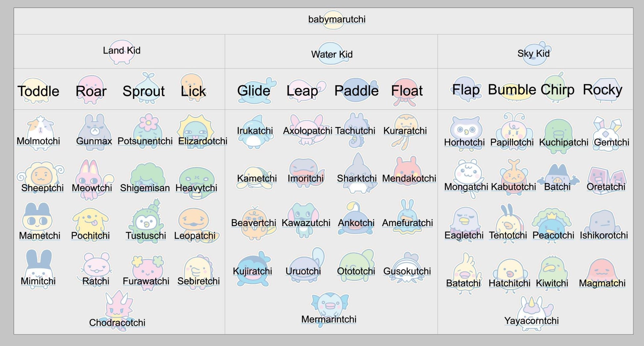The height and width of the screenshot is (346, 644).
Task: Click the Glide character icon
Action: 254,91
